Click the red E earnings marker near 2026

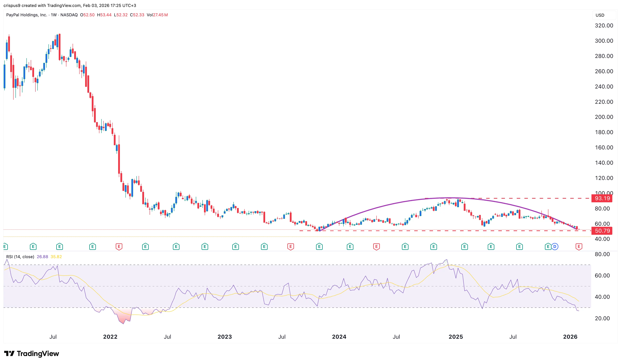[579, 246]
